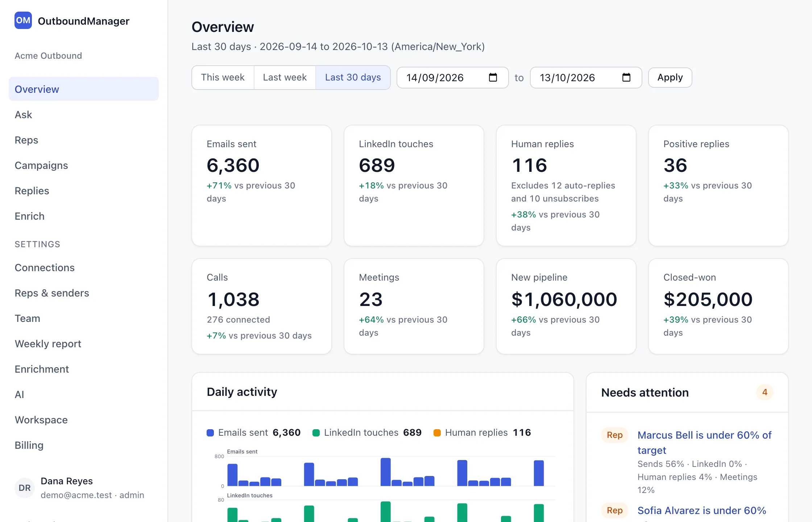Screen dimensions: 812x522
Task: Click the Human replies 116 card
Action: 566,186
